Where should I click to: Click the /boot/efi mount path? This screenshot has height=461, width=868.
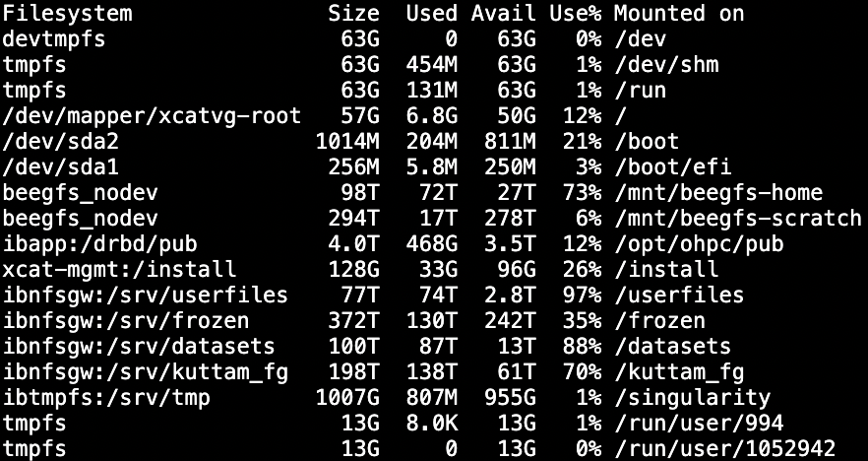[672, 167]
